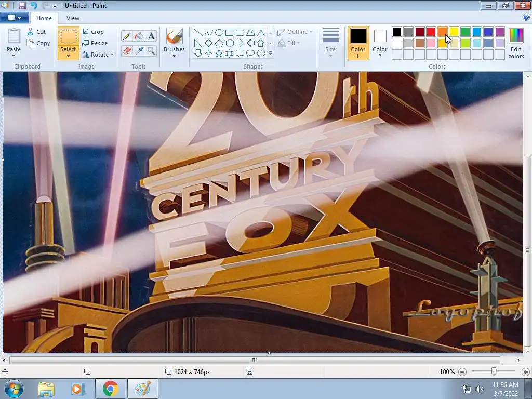
Task: Pick the yellow color swatch
Action: click(x=454, y=32)
